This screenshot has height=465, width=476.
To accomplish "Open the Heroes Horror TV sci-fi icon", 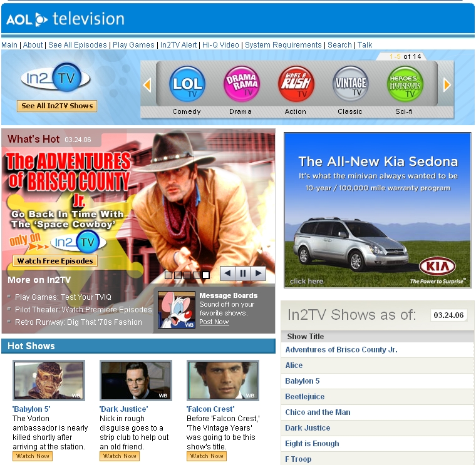I will click(x=405, y=84).
